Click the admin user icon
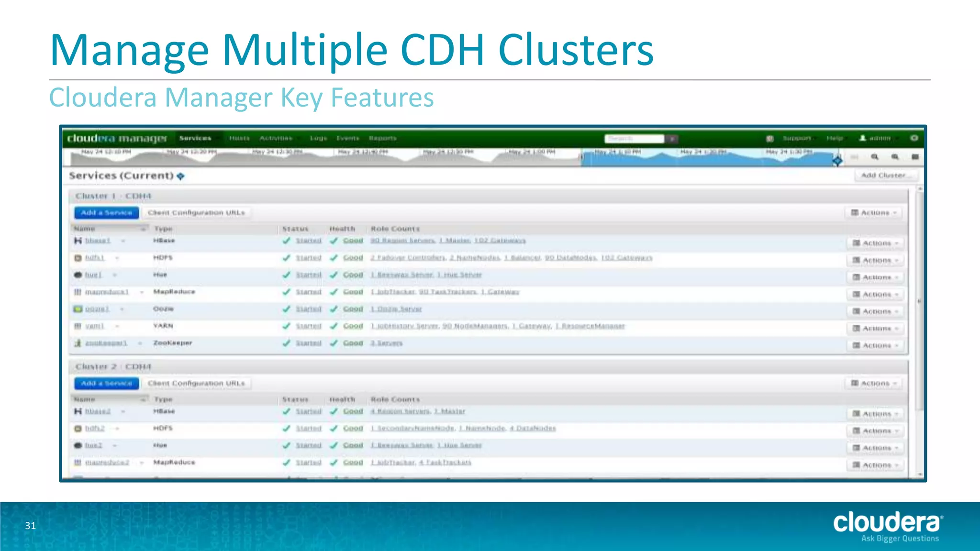 [x=863, y=138]
